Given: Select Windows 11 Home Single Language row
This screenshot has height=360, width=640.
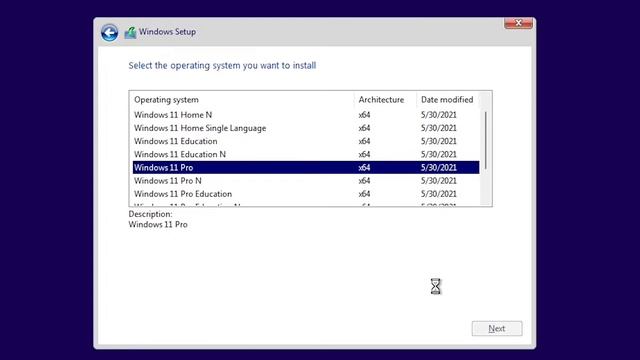Looking at the screenshot, I should click(x=306, y=128).
